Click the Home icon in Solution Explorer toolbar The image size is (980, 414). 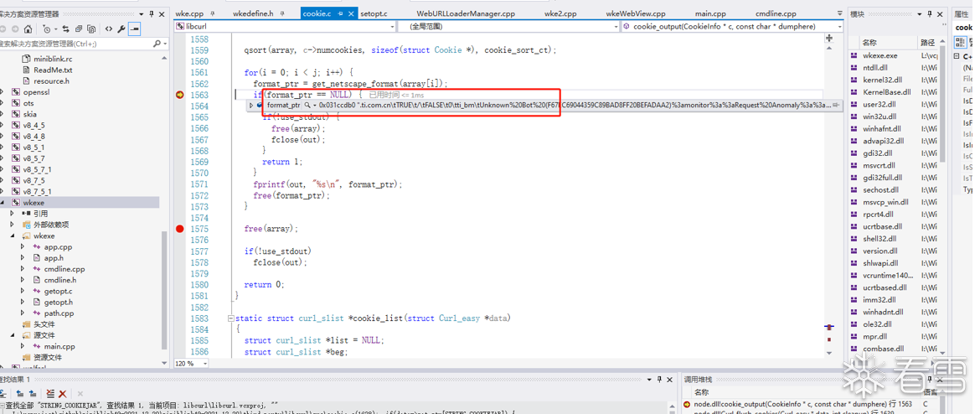click(28, 28)
